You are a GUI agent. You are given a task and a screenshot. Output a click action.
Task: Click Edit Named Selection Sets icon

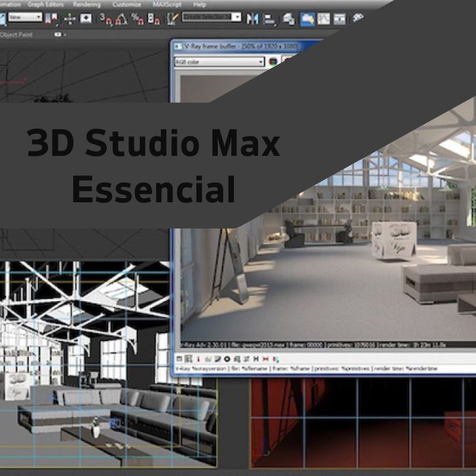173,18
